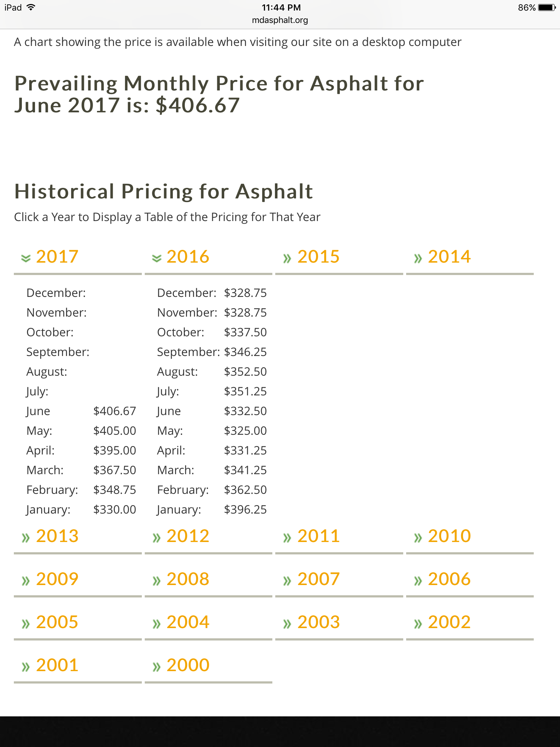Select the 2001 year entry
Image resolution: width=560 pixels, height=747 pixels.
tap(78, 665)
